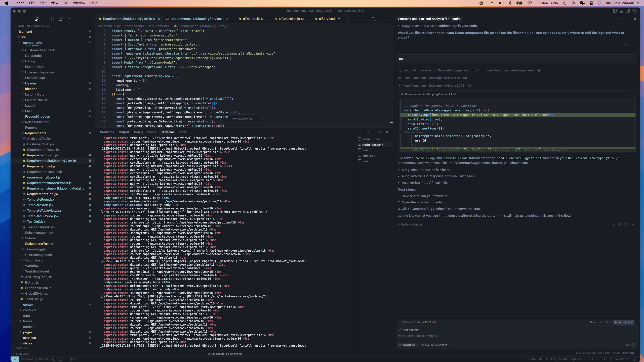Toggle bottom panel layout icon

point(621,11)
